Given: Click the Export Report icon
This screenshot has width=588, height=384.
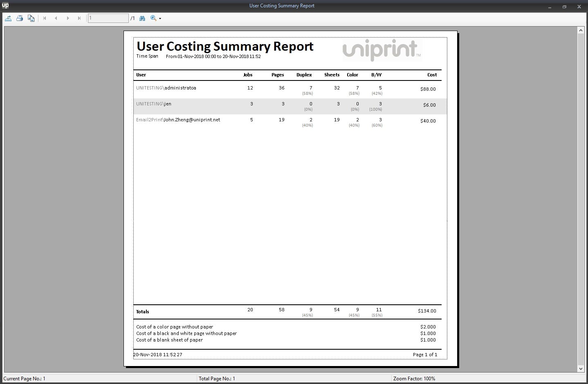Looking at the screenshot, I should (x=8, y=18).
